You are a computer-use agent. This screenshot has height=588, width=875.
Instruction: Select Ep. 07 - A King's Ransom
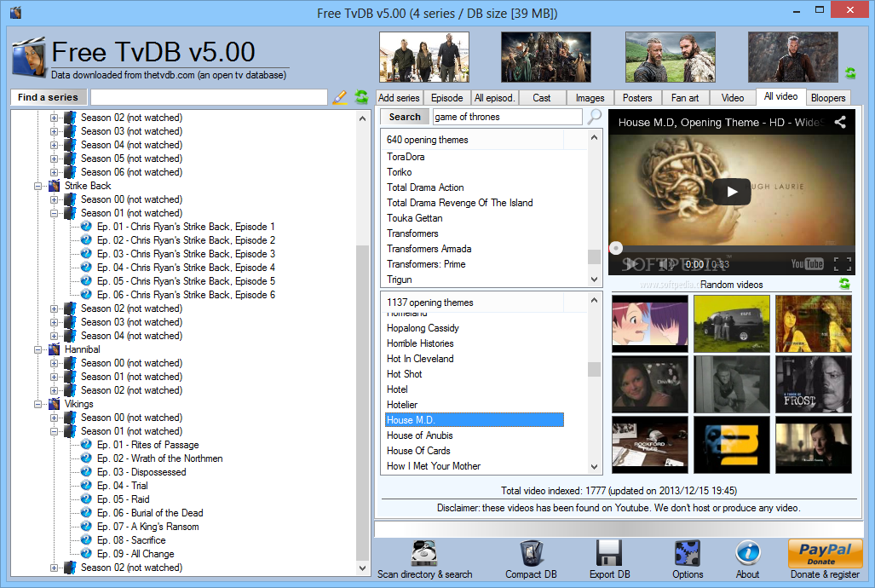pos(148,526)
